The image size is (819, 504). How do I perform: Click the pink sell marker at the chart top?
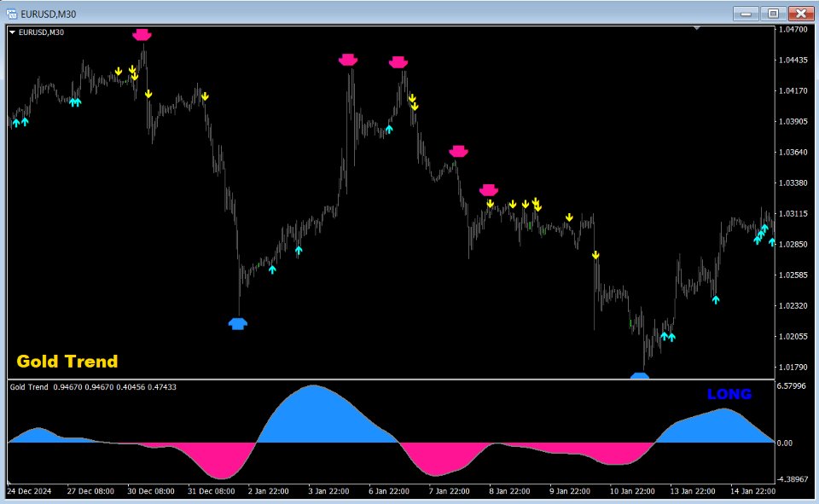(142, 35)
